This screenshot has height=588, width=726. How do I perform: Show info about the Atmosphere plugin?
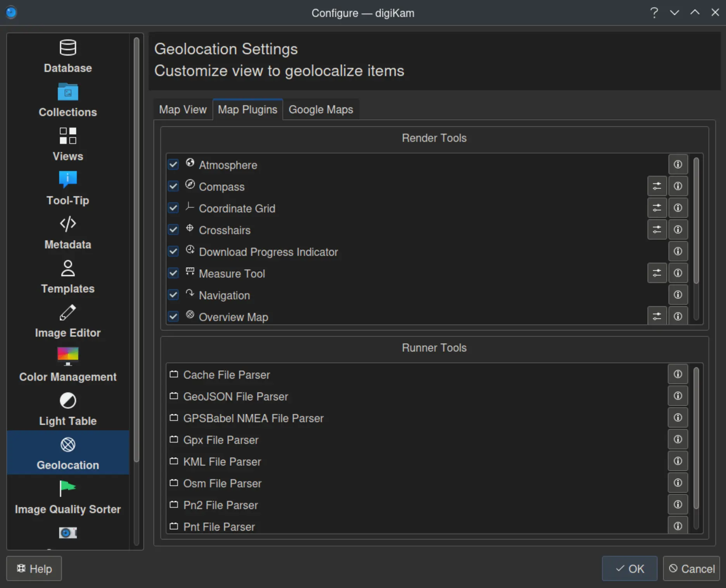[678, 164]
